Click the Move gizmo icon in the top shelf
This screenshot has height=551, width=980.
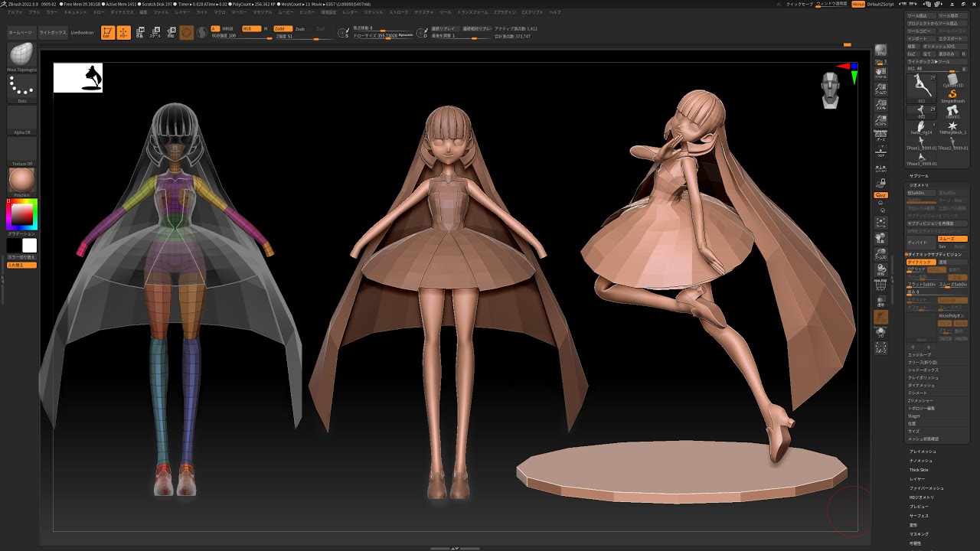pos(140,33)
